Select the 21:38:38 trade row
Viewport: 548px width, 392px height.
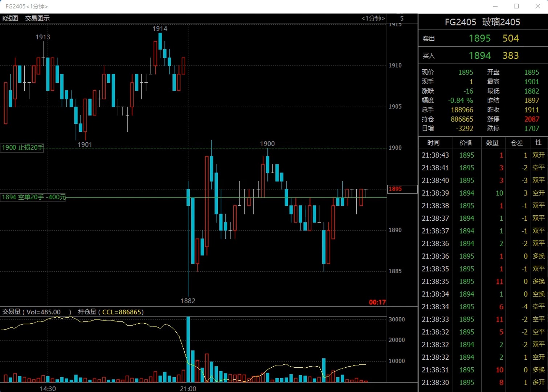point(483,206)
